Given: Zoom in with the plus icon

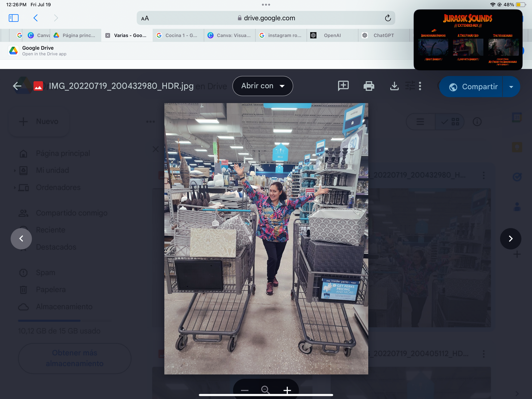Looking at the screenshot, I should pos(287,390).
